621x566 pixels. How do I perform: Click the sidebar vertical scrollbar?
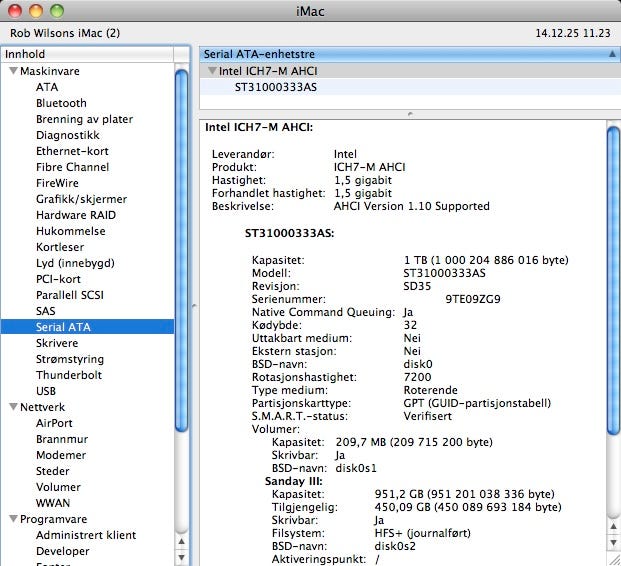point(182,250)
